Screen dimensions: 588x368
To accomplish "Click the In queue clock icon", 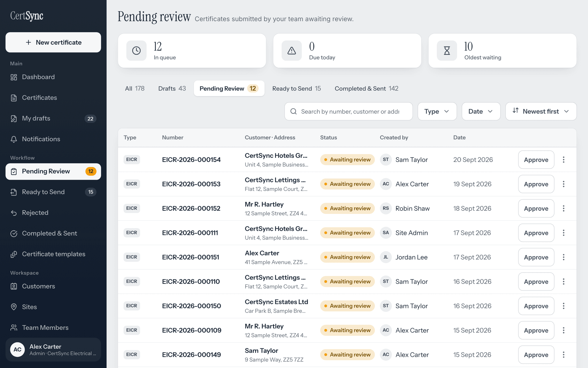I will coord(136,51).
